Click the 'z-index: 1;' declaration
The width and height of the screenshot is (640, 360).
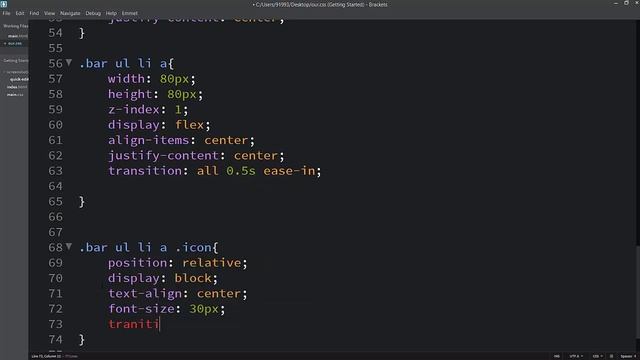(x=148, y=109)
